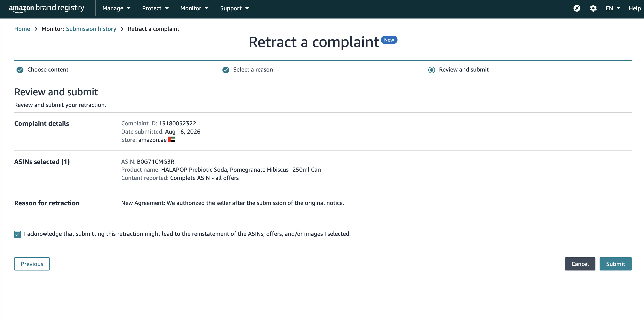Click the New badge beside the title
This screenshot has width=644, height=319.
click(x=389, y=40)
